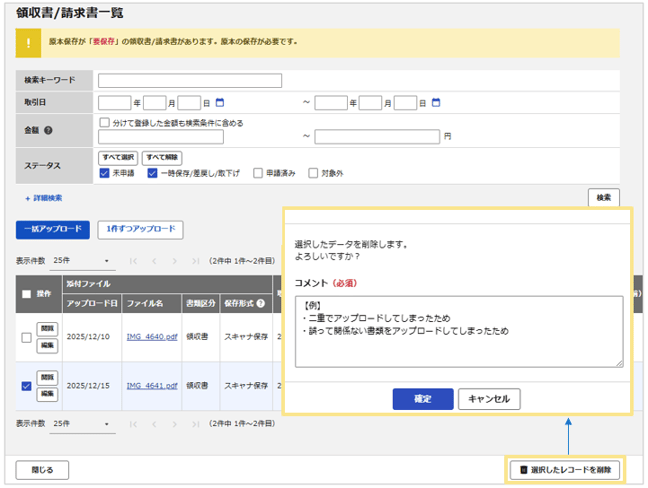Confirm deletion with 確定 button
Viewport: 648px width, 488px height.
(x=423, y=399)
